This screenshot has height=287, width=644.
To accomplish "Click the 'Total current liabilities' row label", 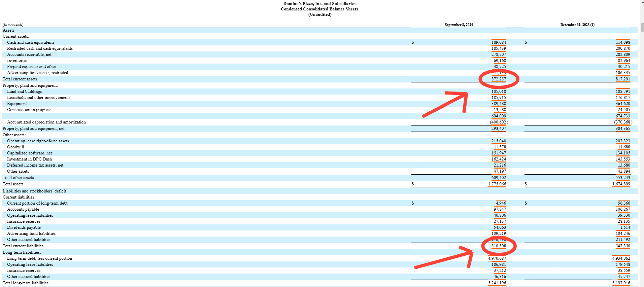I will 23,246.
